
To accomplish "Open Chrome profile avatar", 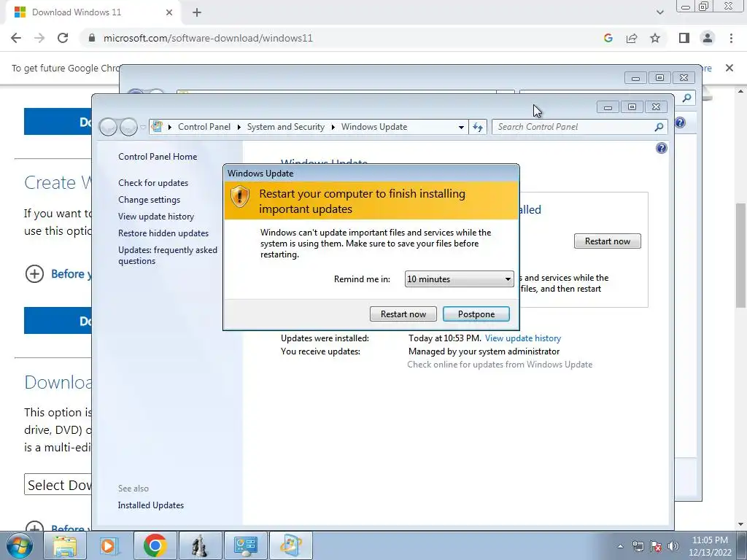I will (x=708, y=38).
